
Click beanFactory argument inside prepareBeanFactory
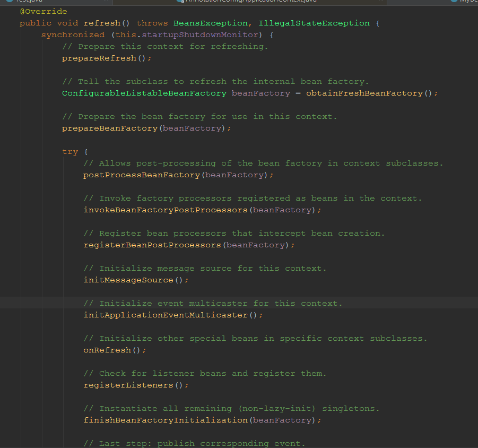pos(192,128)
